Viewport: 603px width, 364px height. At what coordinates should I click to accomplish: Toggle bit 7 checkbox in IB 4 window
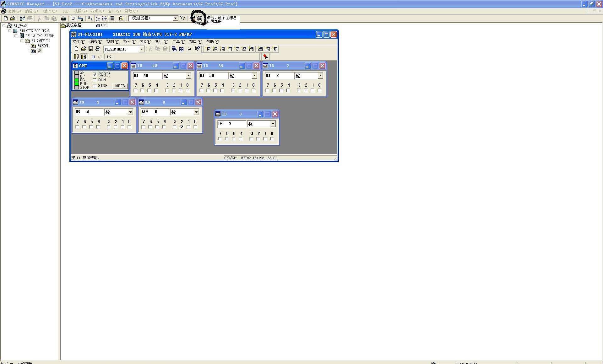coord(78,127)
